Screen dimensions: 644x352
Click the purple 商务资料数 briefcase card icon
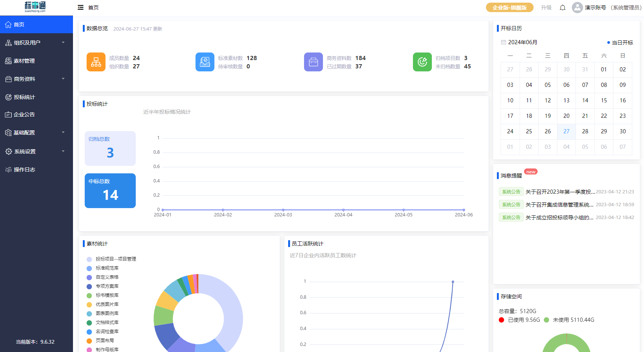pyautogui.click(x=313, y=62)
